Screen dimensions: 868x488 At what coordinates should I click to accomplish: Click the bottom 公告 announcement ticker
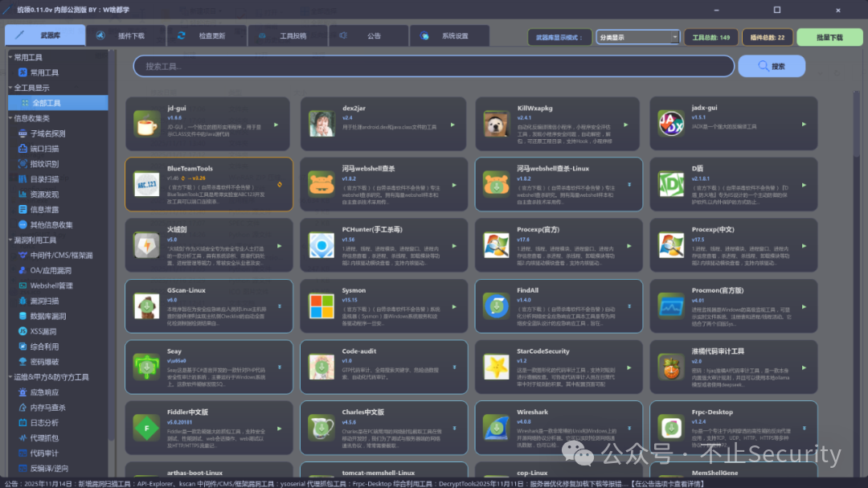[354, 483]
